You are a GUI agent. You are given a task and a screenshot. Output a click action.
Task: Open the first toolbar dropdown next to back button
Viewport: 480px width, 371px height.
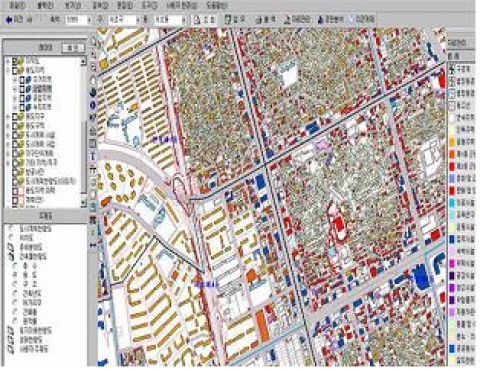click(x=78, y=20)
